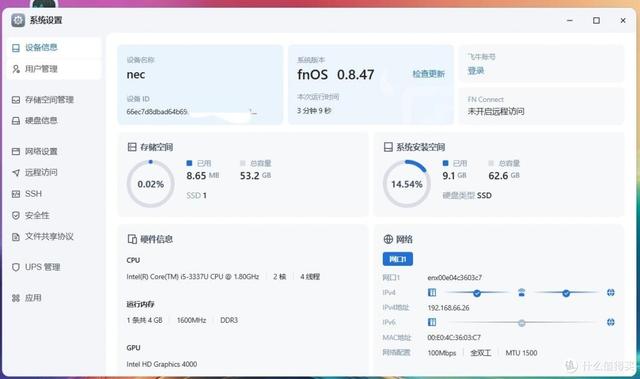
Task: Click the SSD 1 disk count text
Action: [196, 195]
